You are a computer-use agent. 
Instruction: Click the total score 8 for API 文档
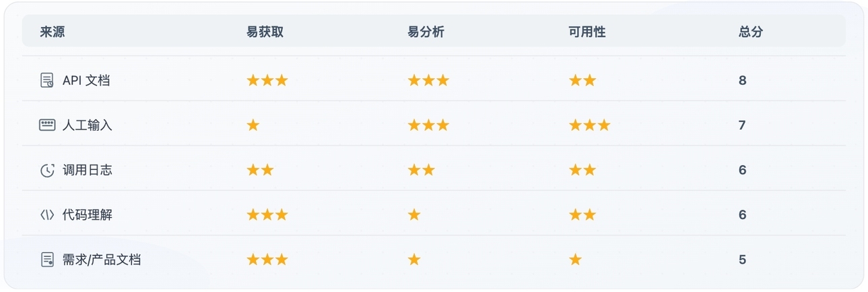[742, 81]
